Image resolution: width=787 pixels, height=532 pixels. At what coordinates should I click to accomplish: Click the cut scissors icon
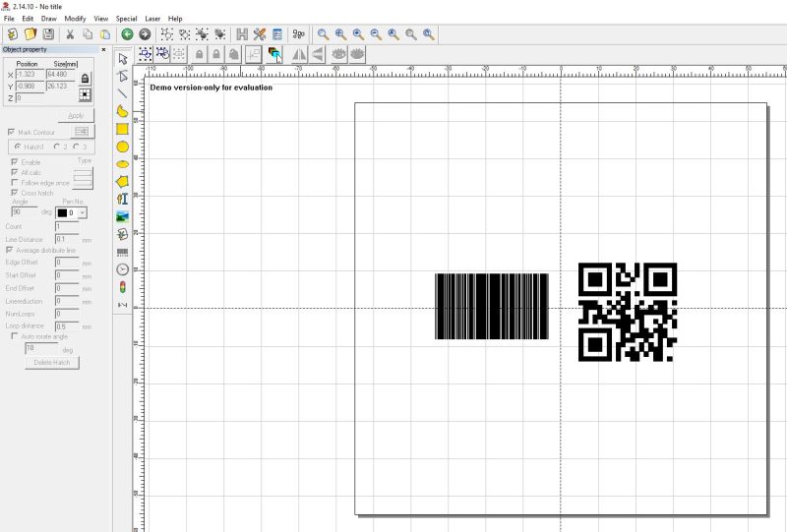click(70, 34)
